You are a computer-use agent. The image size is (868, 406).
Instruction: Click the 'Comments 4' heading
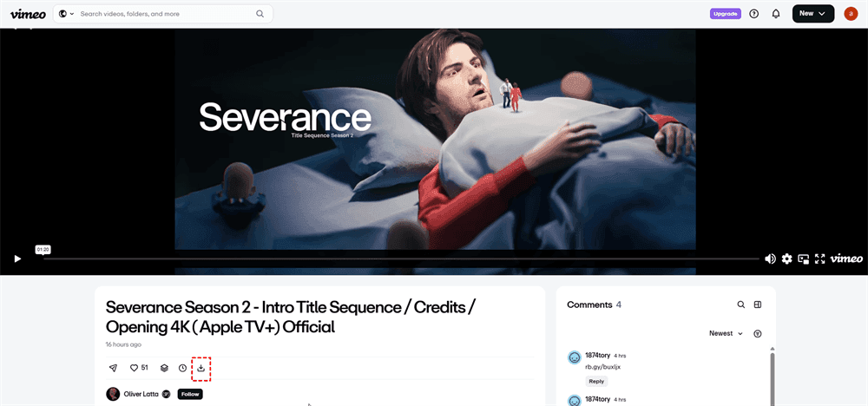click(594, 304)
